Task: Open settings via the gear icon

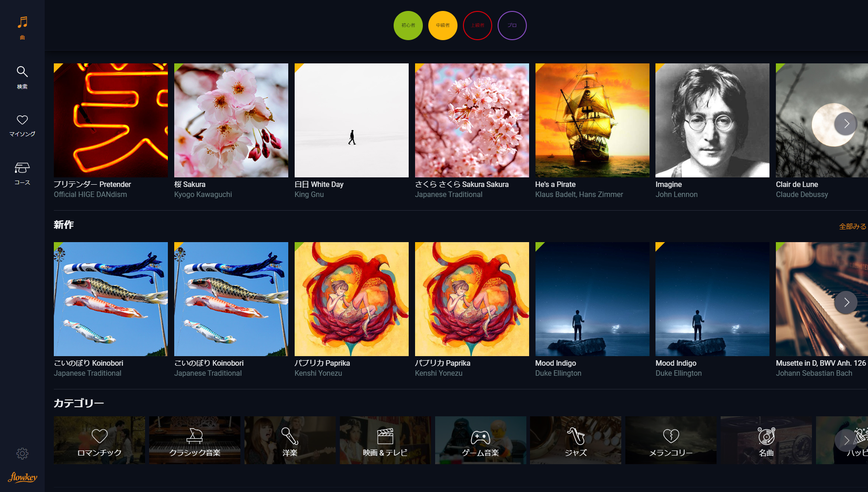Action: point(22,453)
